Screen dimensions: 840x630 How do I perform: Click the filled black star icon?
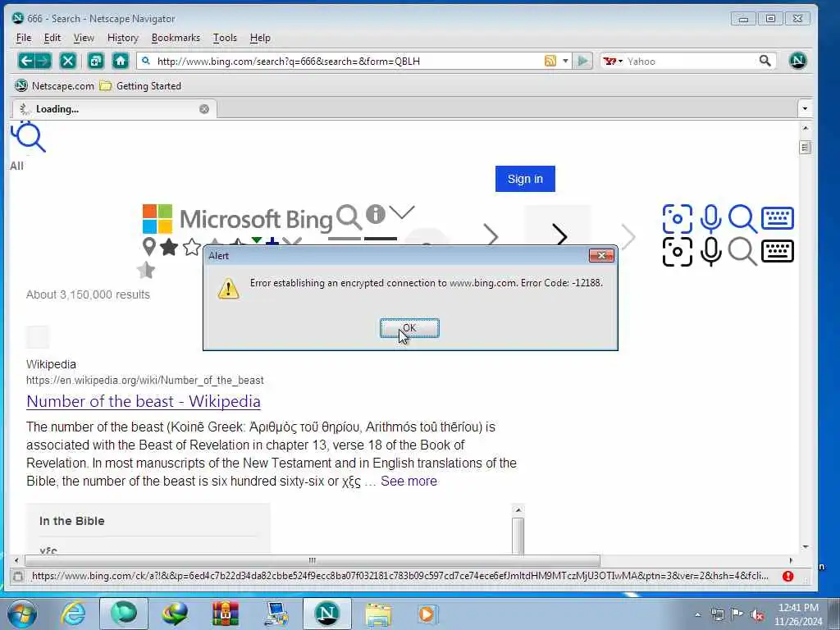(169, 247)
